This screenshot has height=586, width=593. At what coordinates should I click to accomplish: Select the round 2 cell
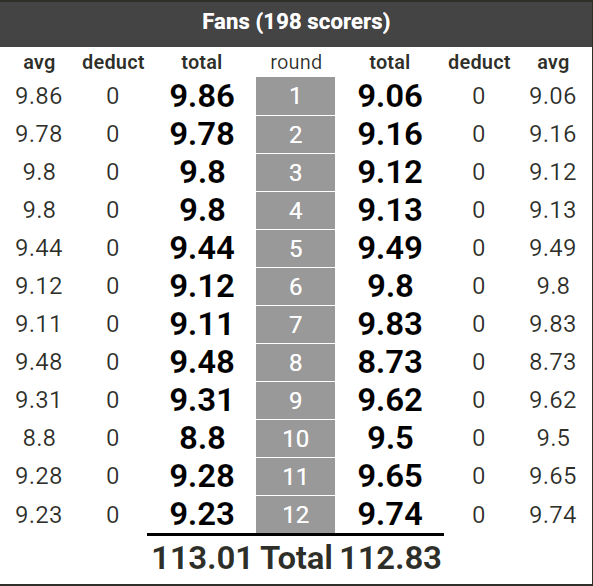[295, 134]
